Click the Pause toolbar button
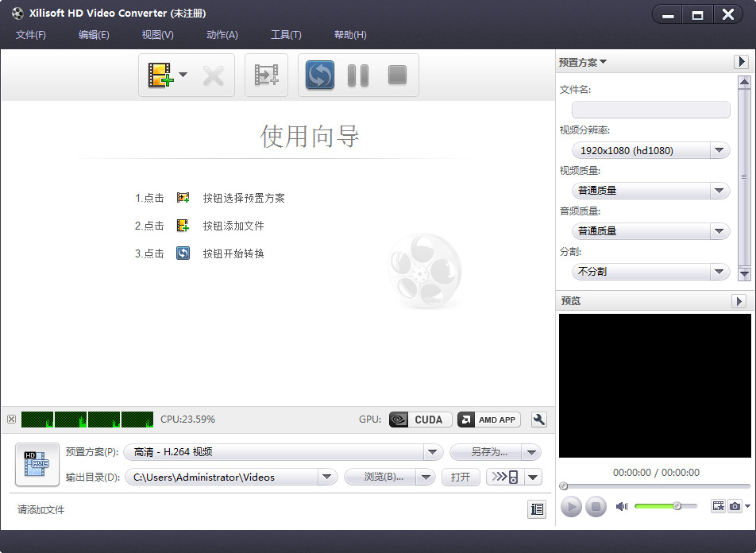This screenshot has height=553, width=756. click(x=358, y=75)
